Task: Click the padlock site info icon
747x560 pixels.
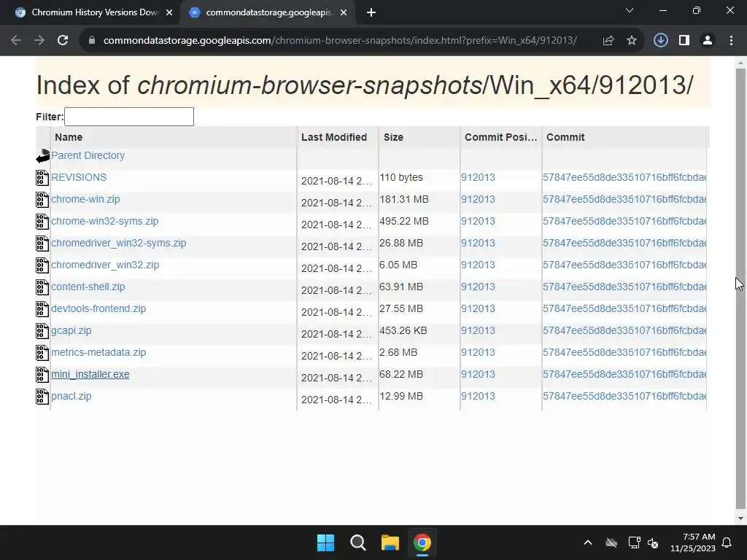Action: tap(92, 41)
